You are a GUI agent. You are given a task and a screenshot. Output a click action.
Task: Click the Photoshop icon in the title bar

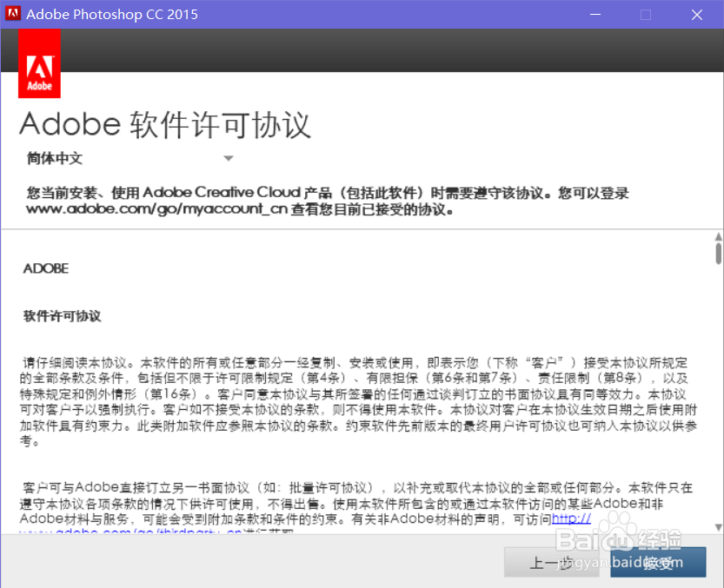tap(11, 14)
